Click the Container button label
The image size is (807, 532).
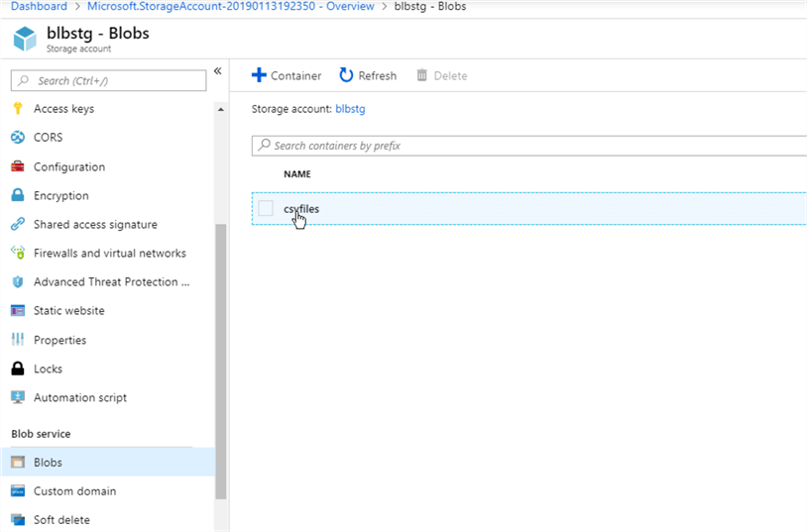pyautogui.click(x=296, y=75)
